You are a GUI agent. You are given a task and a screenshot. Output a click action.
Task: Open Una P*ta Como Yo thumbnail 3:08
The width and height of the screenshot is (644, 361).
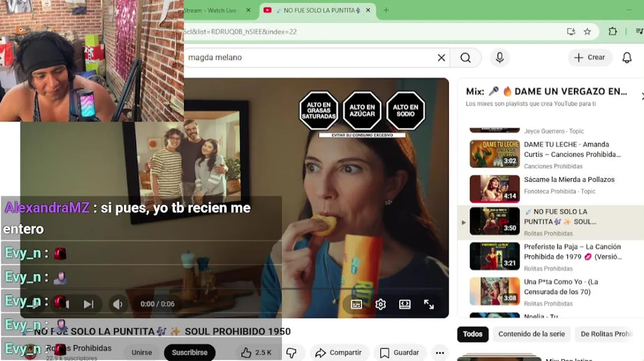495,291
